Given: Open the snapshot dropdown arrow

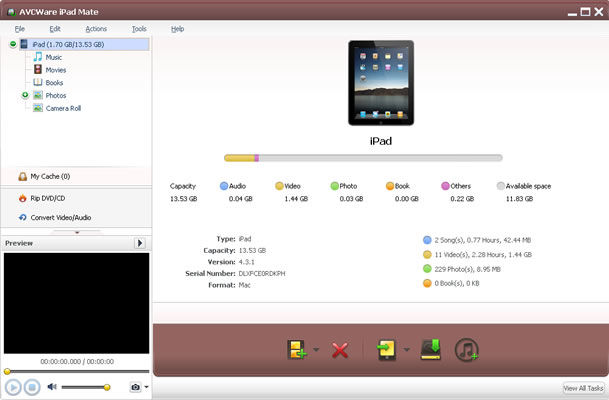Looking at the screenshot, I should point(146,387).
